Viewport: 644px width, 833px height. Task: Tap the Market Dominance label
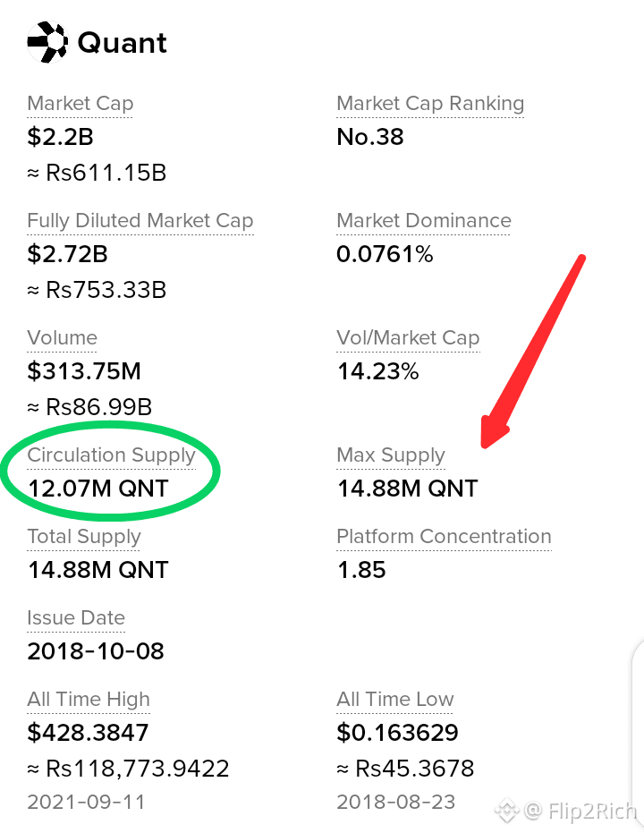pos(424,221)
